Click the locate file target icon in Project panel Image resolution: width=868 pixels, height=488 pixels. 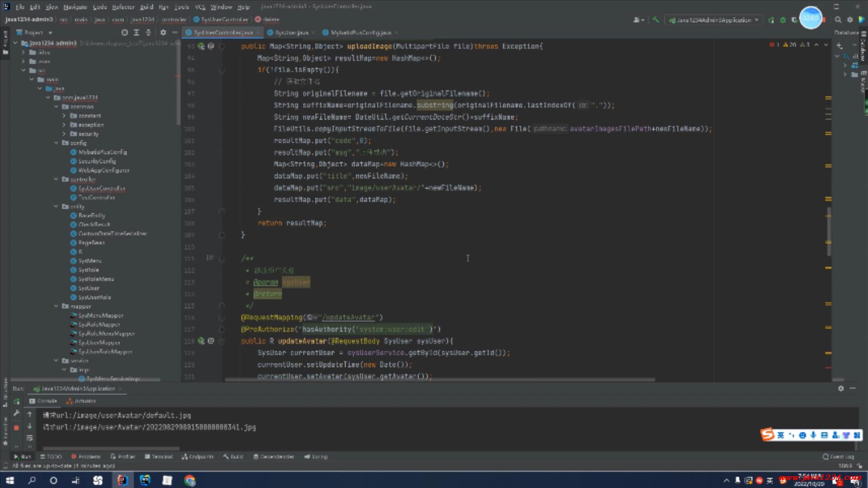click(125, 33)
